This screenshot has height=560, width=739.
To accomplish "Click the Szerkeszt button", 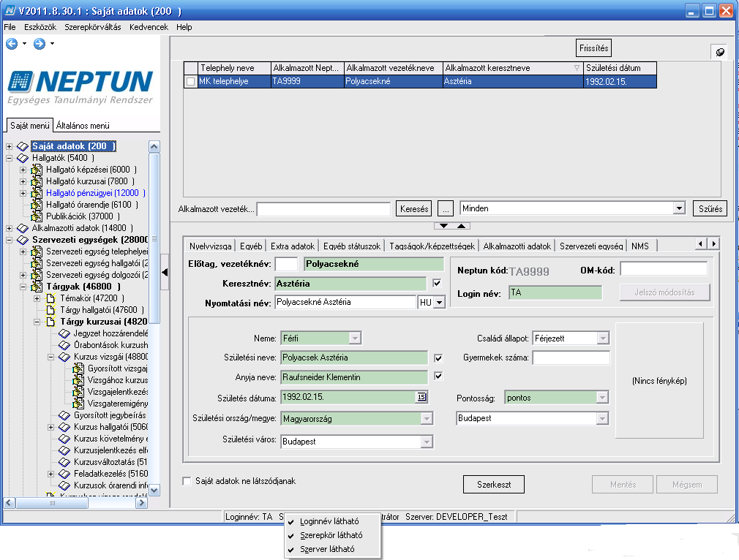I will click(493, 484).
